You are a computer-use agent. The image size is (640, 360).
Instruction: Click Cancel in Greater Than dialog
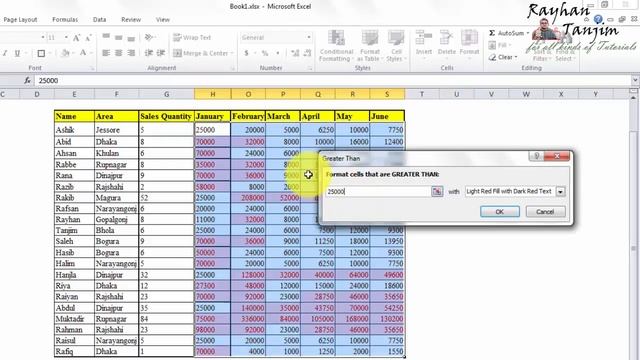[x=545, y=212]
